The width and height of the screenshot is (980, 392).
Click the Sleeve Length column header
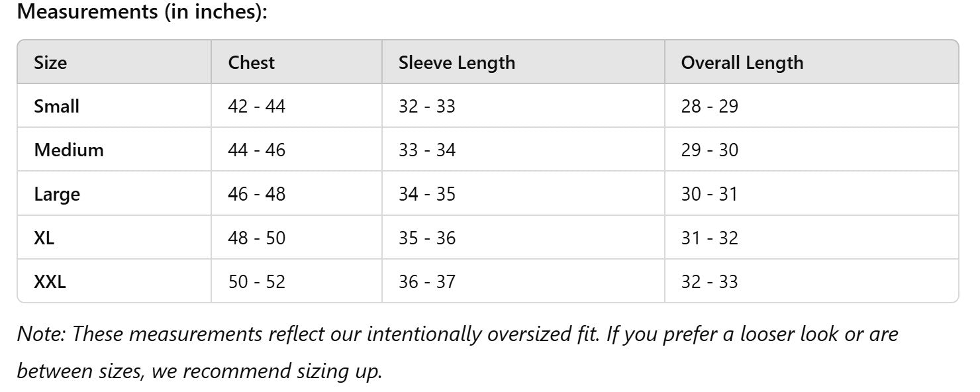(x=456, y=63)
